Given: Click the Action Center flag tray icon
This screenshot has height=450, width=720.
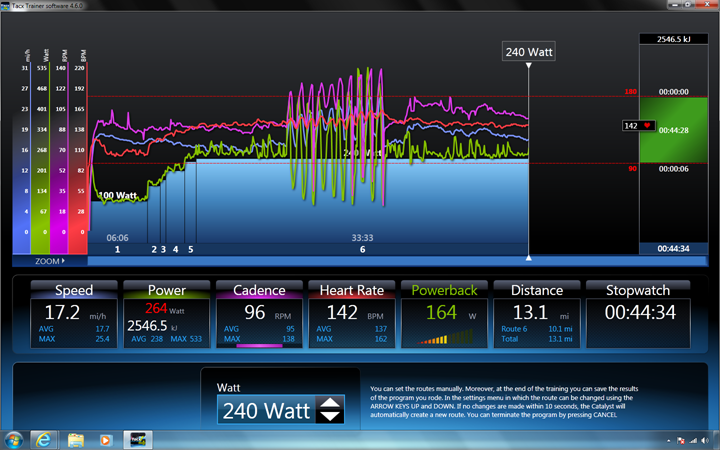Looking at the screenshot, I should pos(681,441).
